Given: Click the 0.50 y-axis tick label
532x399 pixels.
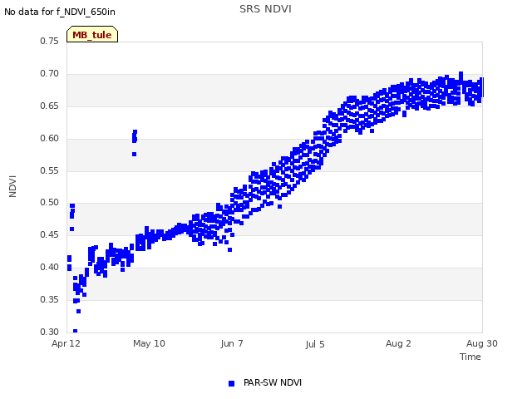Looking at the screenshot, I should coord(50,202).
